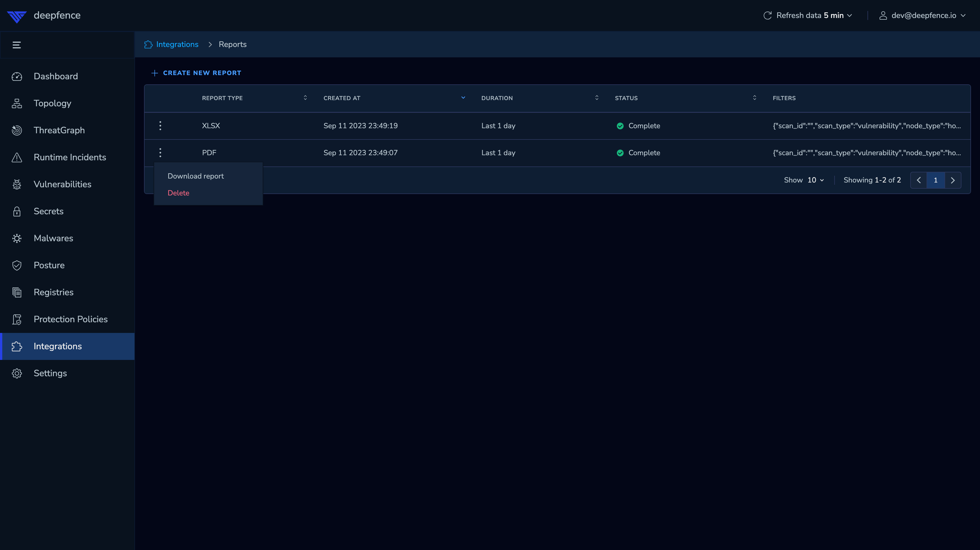Image resolution: width=980 pixels, height=550 pixels.
Task: Sort table by Created At column
Action: 463,98
